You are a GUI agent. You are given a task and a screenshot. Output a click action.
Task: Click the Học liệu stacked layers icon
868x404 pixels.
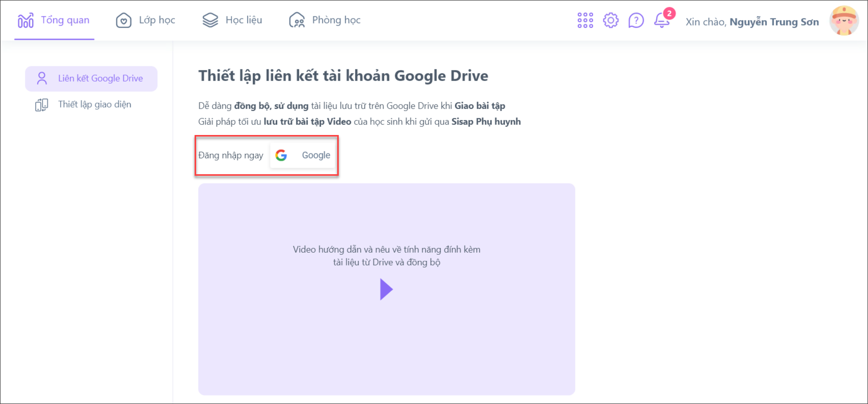tap(210, 20)
